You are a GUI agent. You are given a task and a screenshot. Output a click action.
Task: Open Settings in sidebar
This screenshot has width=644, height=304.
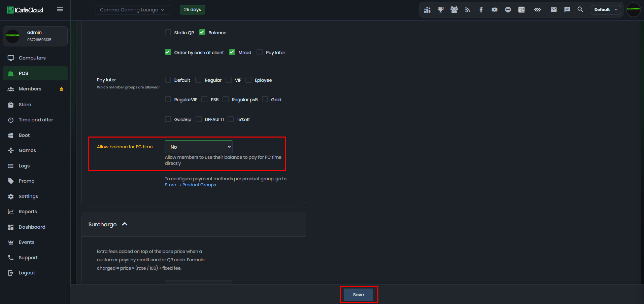(x=35, y=196)
